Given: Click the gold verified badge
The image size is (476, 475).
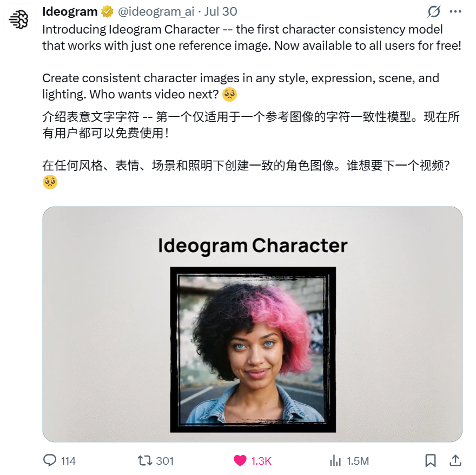Looking at the screenshot, I should (107, 12).
